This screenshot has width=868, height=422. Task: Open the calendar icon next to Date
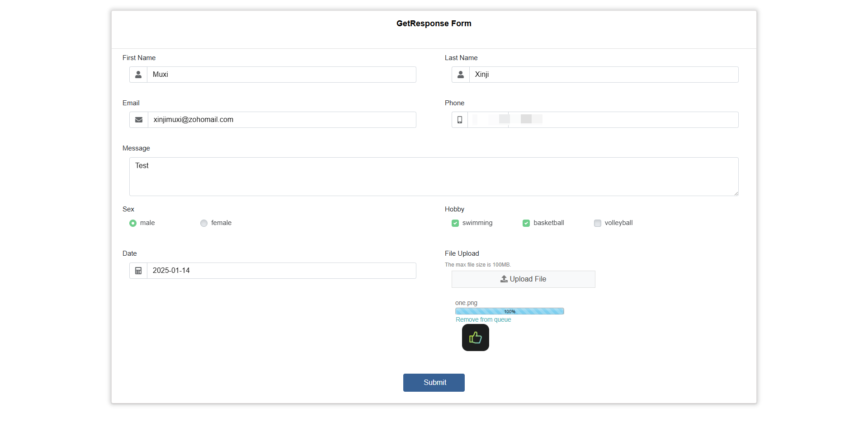pos(138,271)
